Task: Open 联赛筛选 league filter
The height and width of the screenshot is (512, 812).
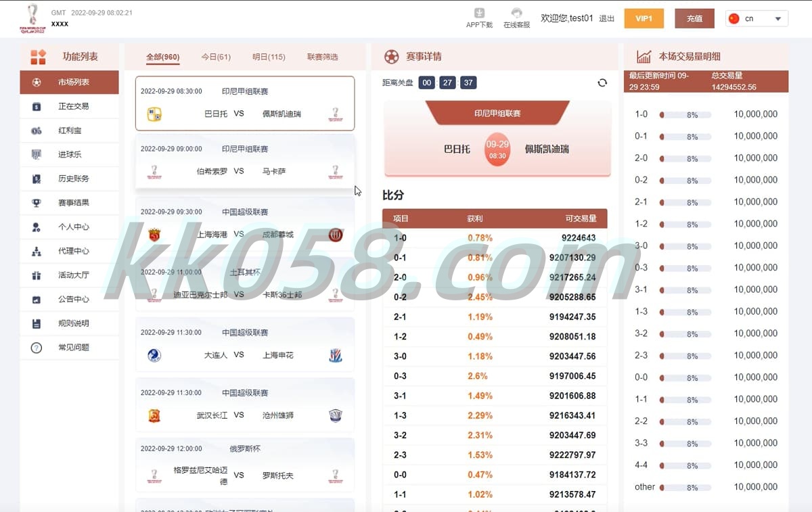Action: (x=323, y=57)
